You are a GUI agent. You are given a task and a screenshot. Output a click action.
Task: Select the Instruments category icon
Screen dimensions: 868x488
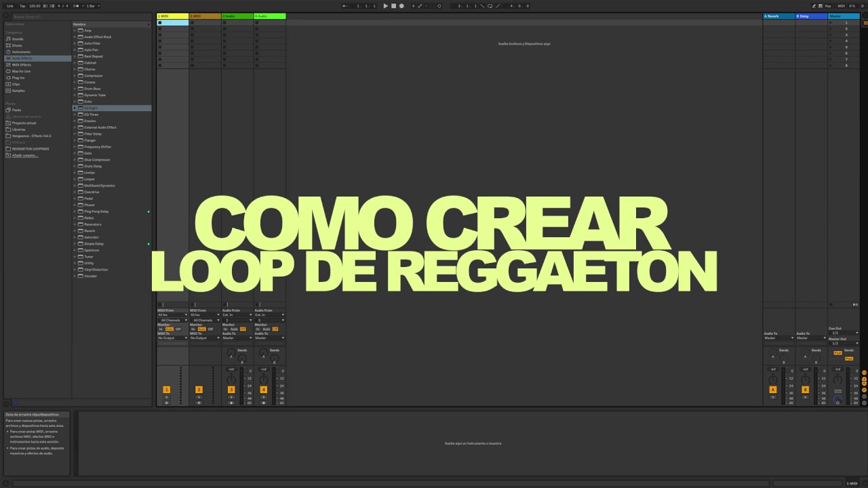[7, 52]
